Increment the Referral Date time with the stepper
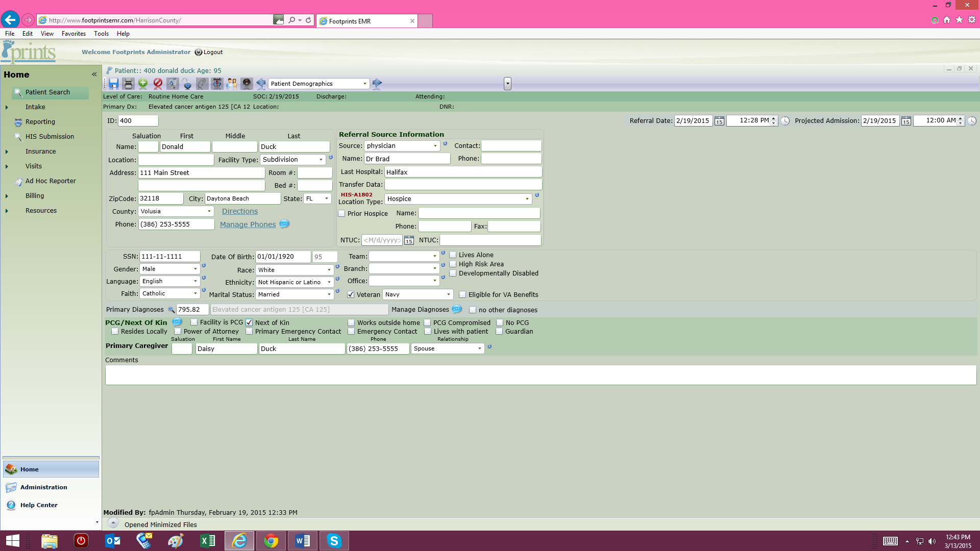Image resolution: width=980 pixels, height=551 pixels. click(x=774, y=118)
